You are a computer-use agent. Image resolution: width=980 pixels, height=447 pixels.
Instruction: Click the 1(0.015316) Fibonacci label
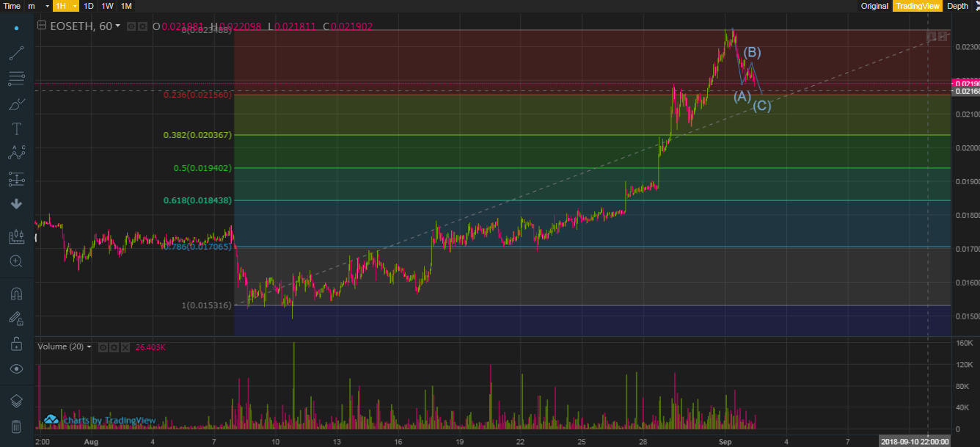pos(207,305)
